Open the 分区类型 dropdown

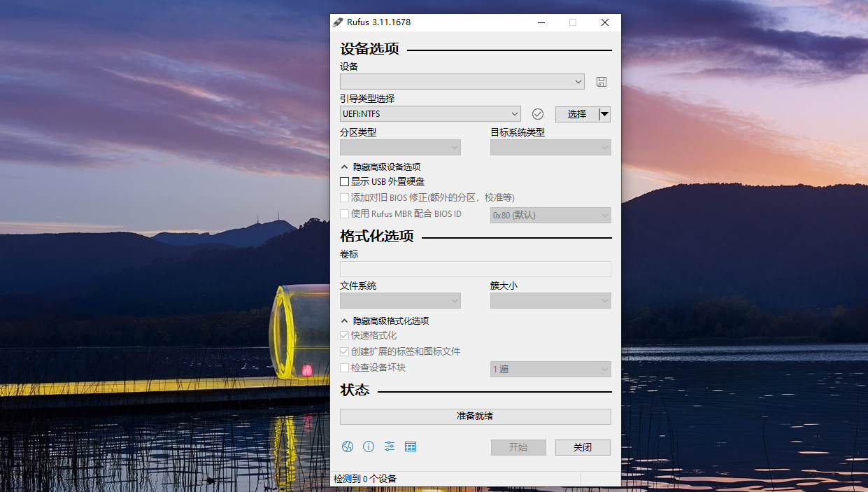pos(400,148)
